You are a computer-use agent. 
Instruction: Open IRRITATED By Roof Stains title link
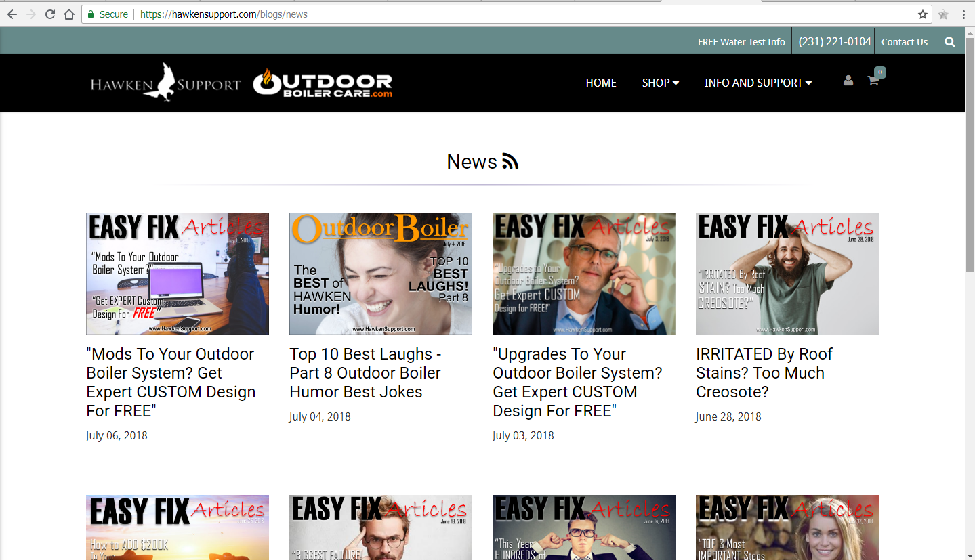point(764,373)
